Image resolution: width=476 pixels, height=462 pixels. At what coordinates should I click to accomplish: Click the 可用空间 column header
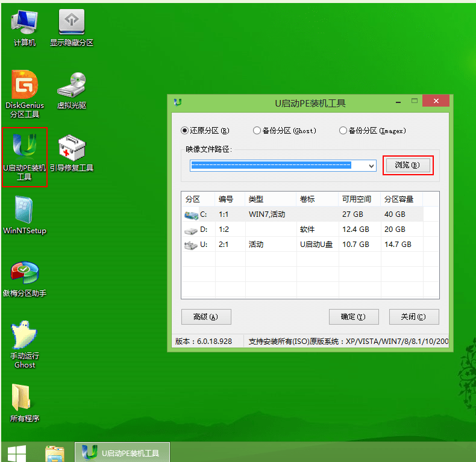click(x=360, y=199)
